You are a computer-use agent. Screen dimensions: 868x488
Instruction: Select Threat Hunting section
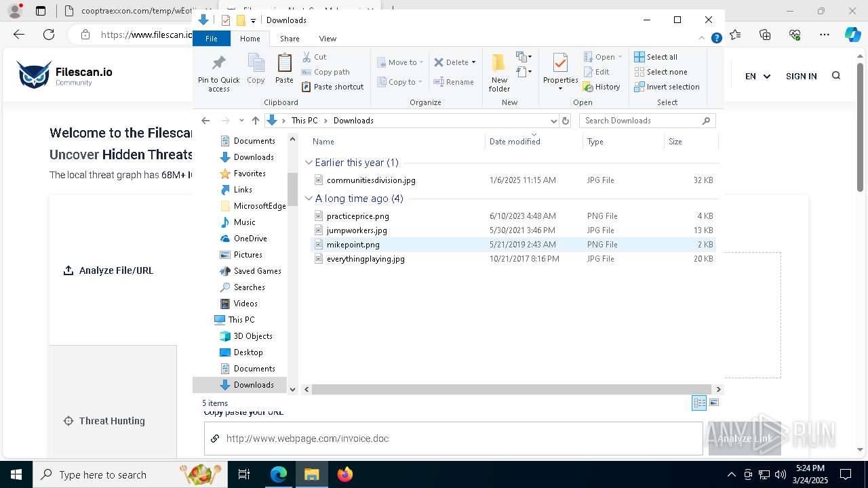coord(104,421)
